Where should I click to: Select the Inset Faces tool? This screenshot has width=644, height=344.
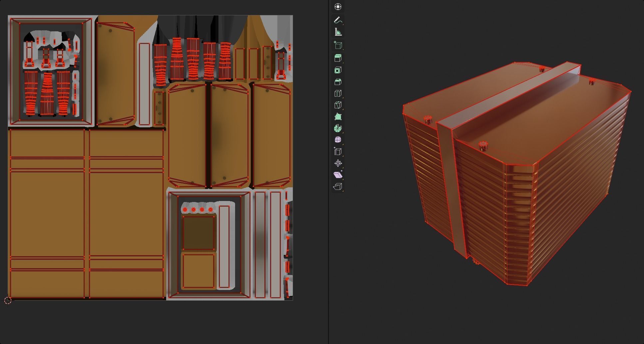(338, 70)
